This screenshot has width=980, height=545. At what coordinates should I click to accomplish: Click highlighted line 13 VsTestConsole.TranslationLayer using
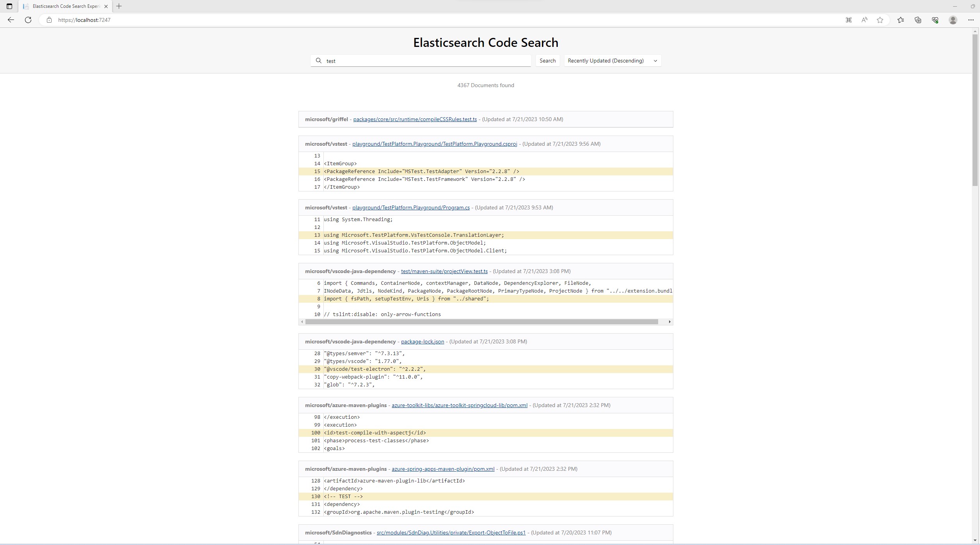tap(486, 235)
